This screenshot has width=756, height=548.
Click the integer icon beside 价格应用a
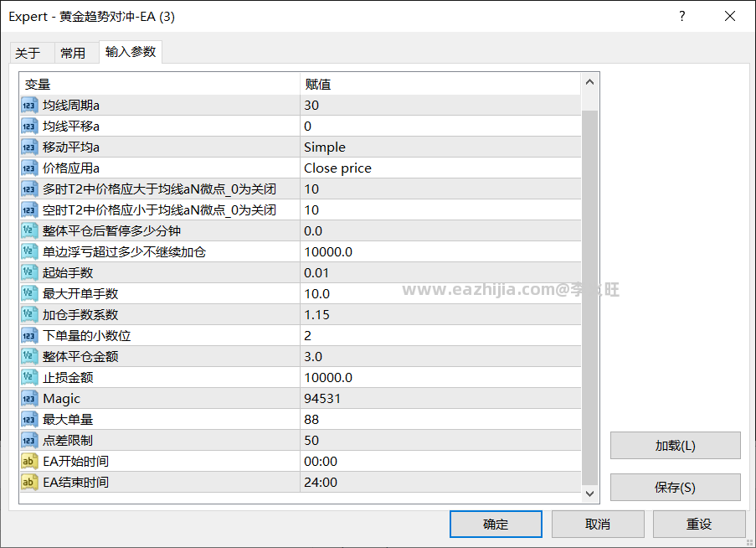coord(29,168)
